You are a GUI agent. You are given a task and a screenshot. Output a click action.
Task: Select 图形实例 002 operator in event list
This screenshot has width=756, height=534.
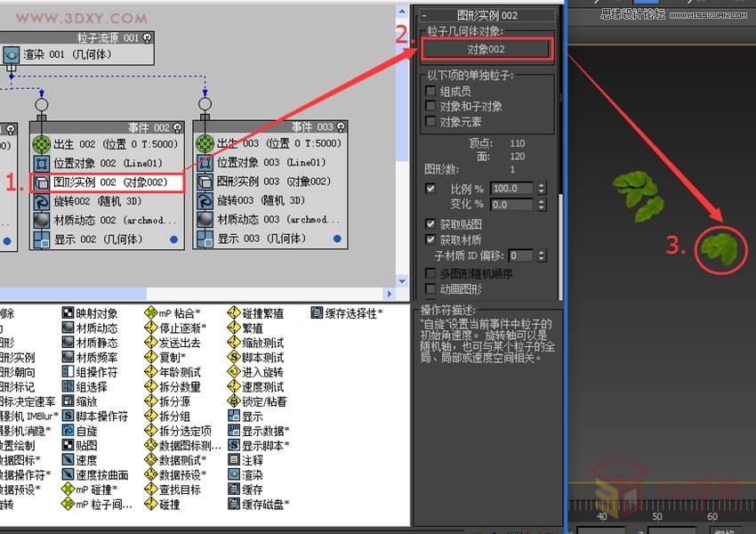pos(107,182)
